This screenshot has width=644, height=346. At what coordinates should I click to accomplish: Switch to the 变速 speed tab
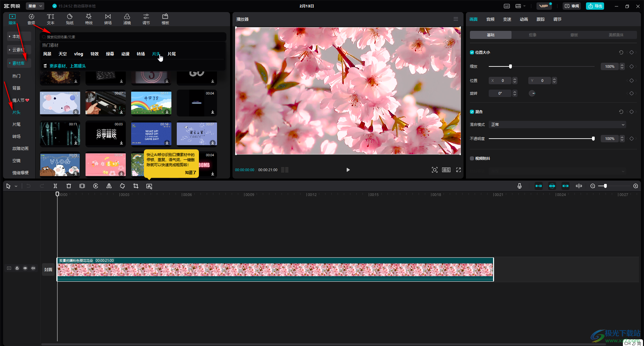507,19
